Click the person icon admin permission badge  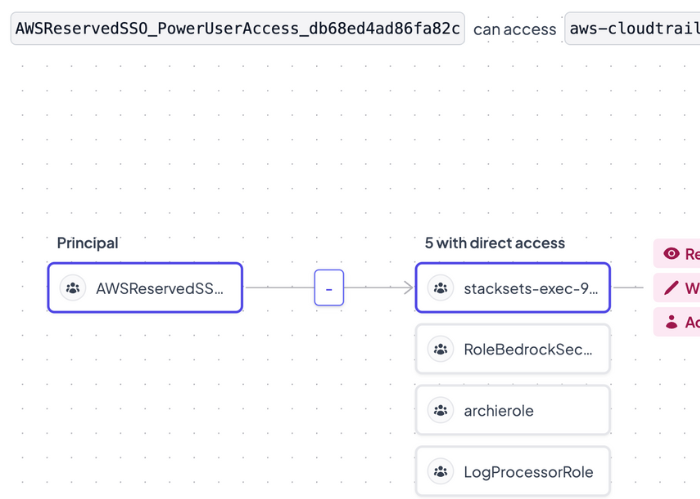[677, 322]
